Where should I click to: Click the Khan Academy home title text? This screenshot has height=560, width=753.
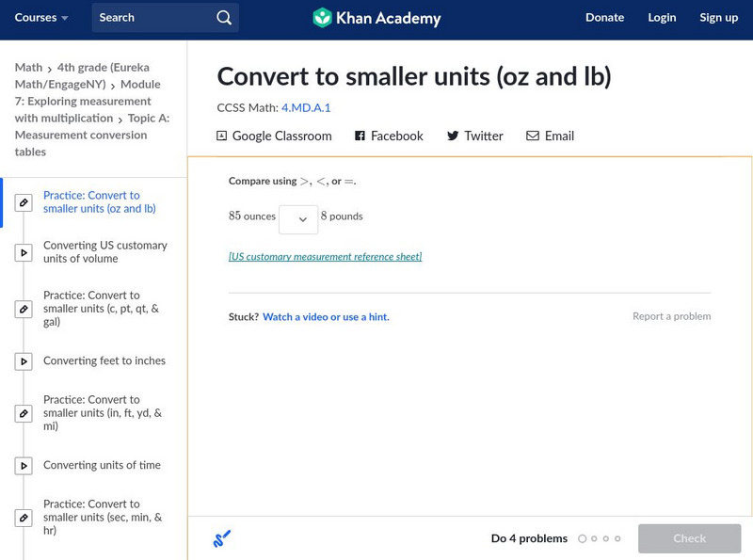click(x=388, y=18)
